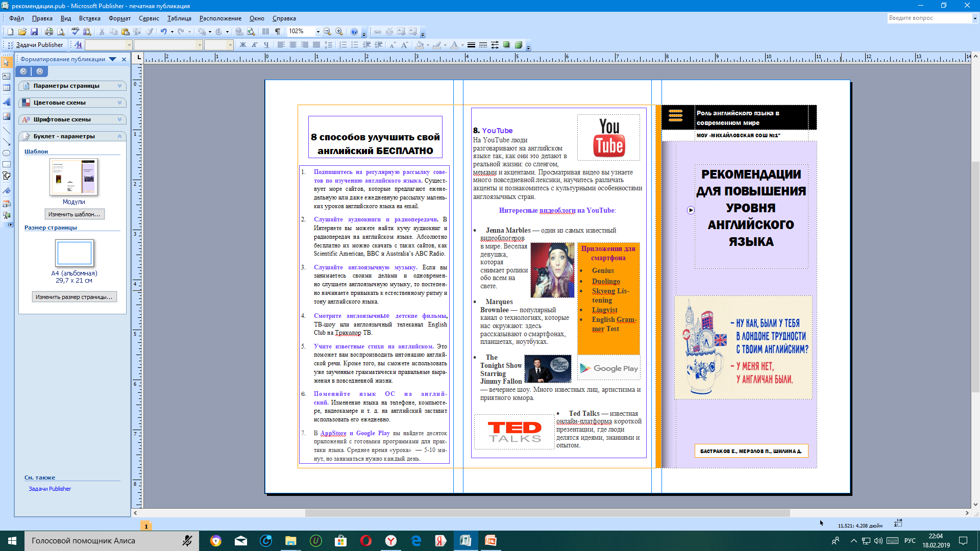This screenshot has height=551, width=980.
Task: Click the line spacing icon
Action: pos(328,45)
